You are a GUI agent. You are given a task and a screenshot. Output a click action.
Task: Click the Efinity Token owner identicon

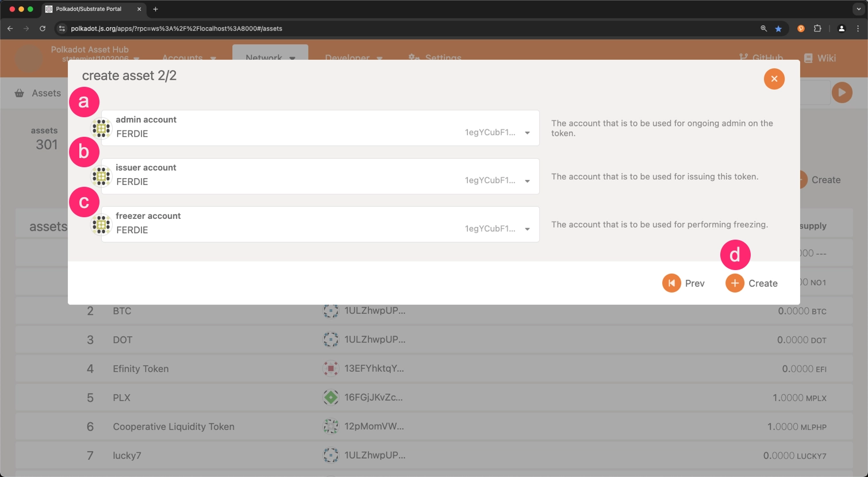(x=331, y=368)
